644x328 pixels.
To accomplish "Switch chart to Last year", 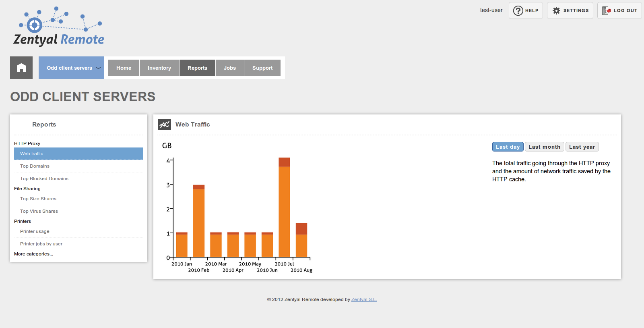I will pyautogui.click(x=582, y=147).
